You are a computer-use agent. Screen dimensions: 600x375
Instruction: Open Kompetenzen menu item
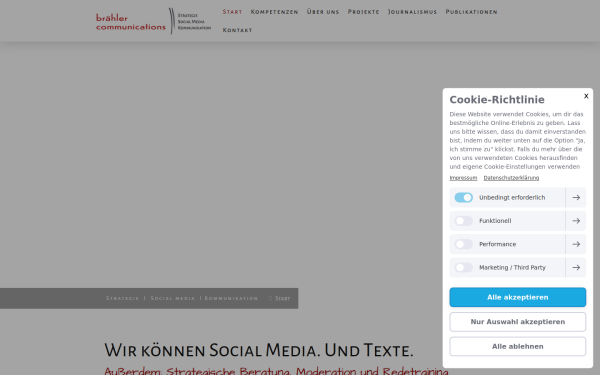pos(274,12)
